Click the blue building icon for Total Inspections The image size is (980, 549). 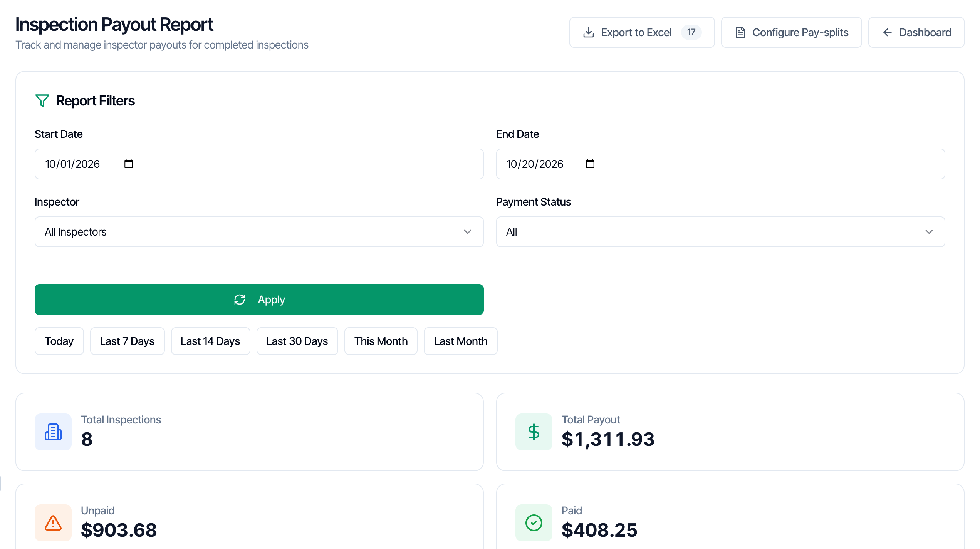click(53, 432)
